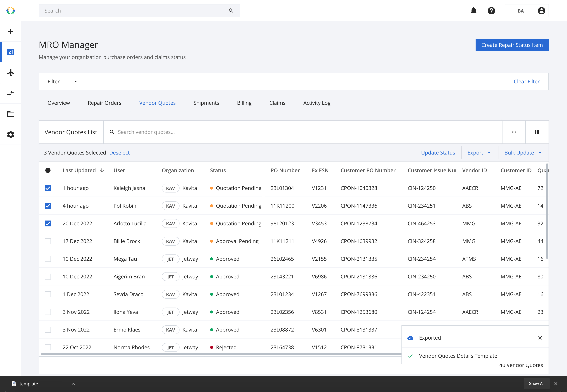Check the Ermo Klaes row checkbox

point(48,330)
